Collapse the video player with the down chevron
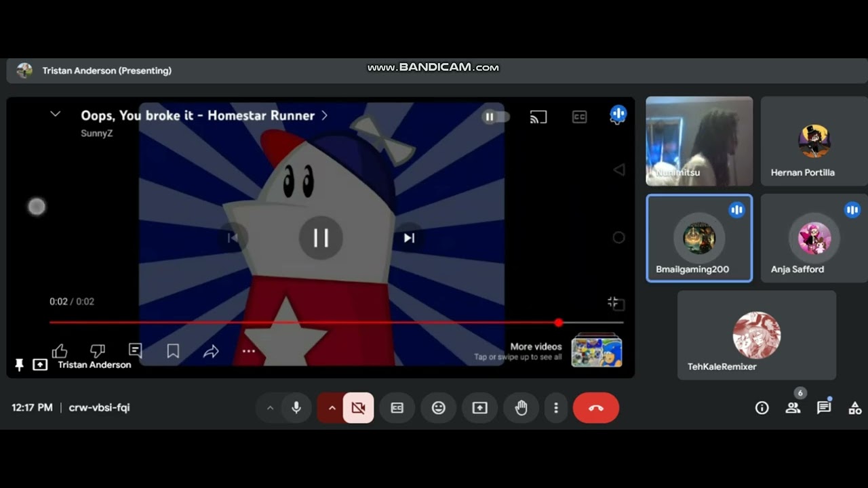This screenshot has height=488, width=868. (x=56, y=115)
